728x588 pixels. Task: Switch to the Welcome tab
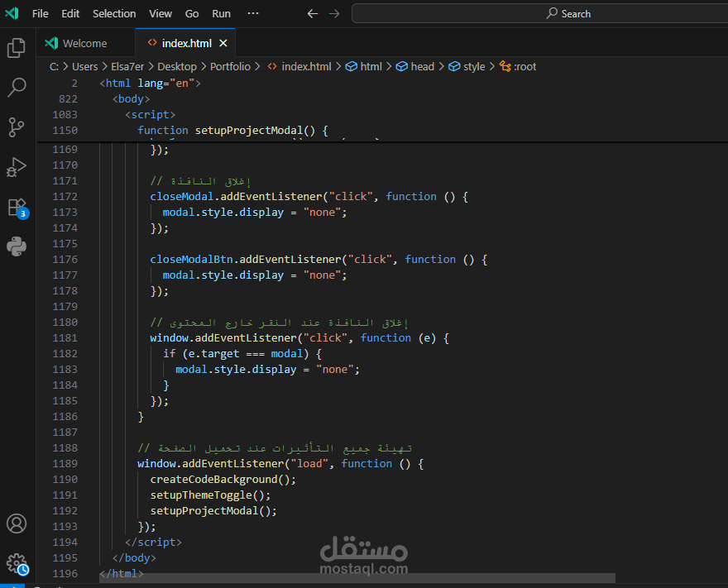(x=84, y=43)
